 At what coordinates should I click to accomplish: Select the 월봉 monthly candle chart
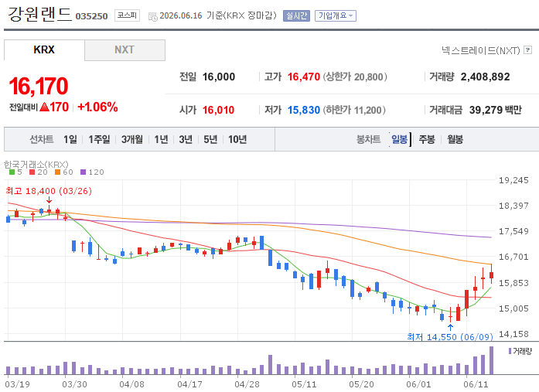coord(455,139)
